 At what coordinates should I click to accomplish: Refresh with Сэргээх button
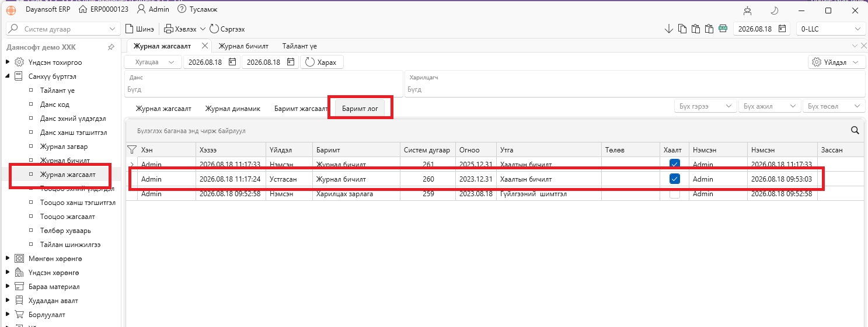pos(227,29)
